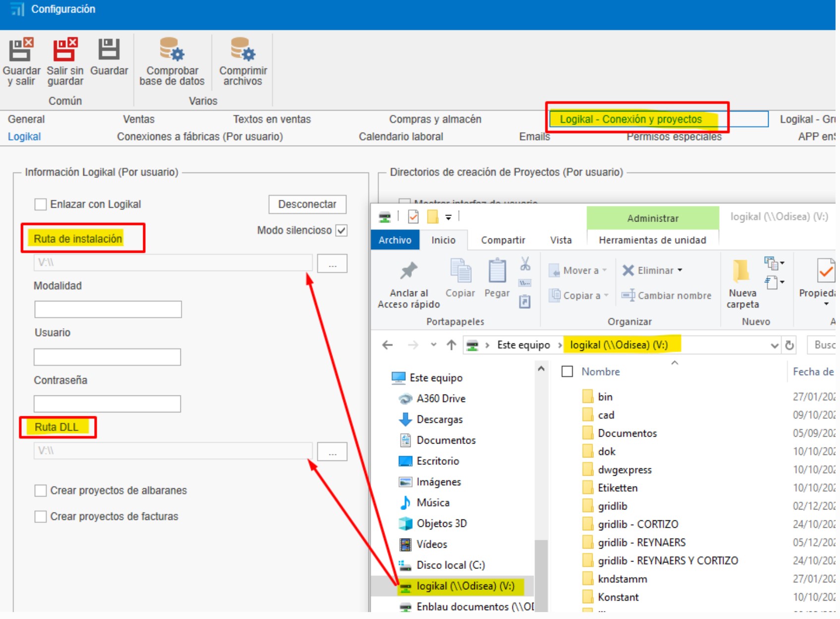This screenshot has height=619, width=840.
Task: Open the Compartir ribbon tab
Action: point(503,241)
